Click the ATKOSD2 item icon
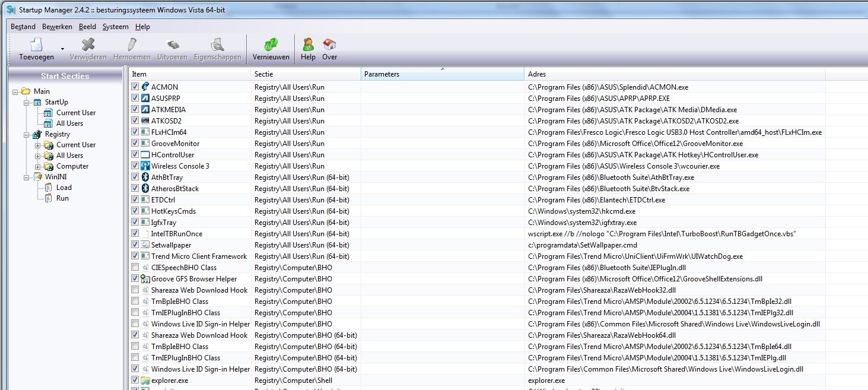 [x=145, y=121]
